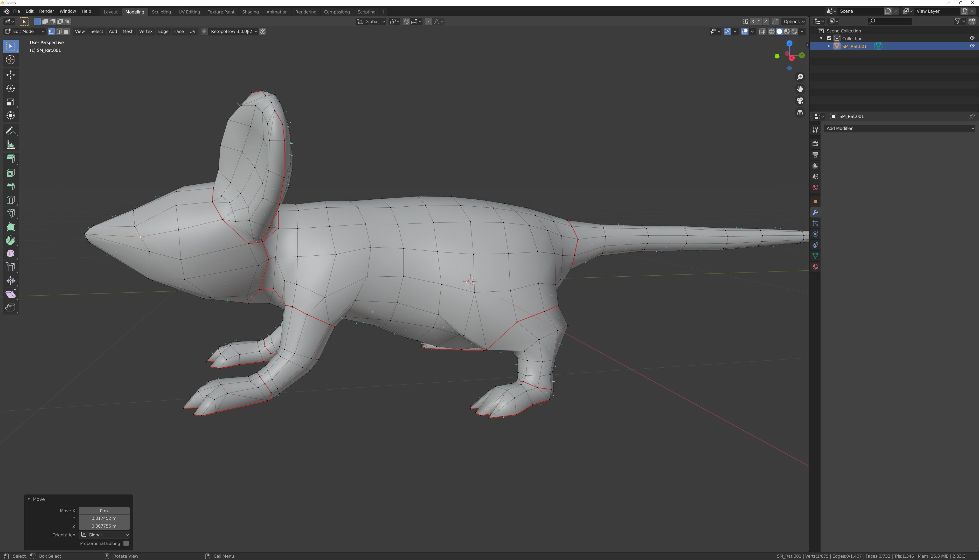
Task: Open Object properties tab
Action: [x=815, y=201]
